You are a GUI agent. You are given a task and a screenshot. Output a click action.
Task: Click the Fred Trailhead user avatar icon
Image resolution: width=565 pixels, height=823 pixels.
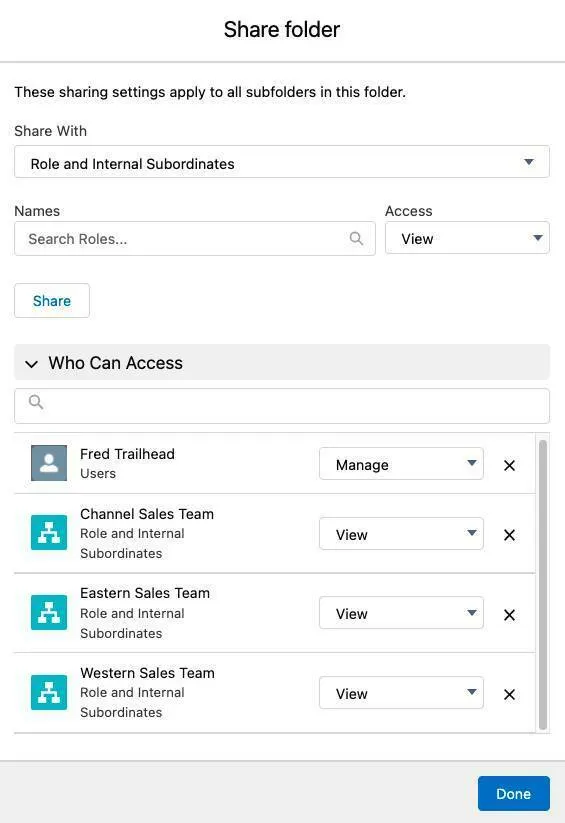49,463
